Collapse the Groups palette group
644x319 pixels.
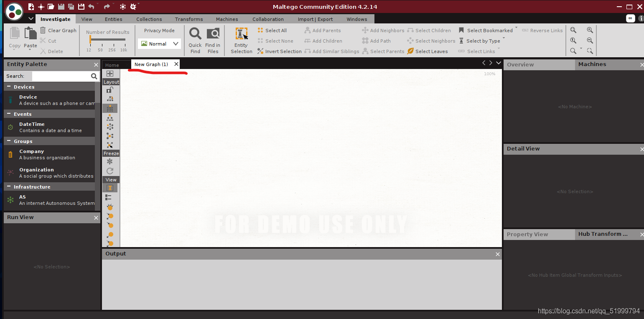[8, 141]
